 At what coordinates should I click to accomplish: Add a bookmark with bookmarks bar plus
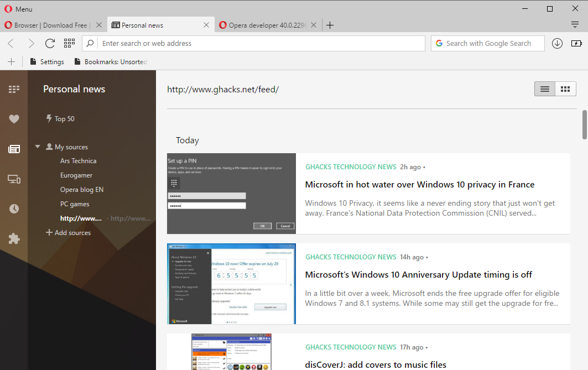(x=11, y=62)
